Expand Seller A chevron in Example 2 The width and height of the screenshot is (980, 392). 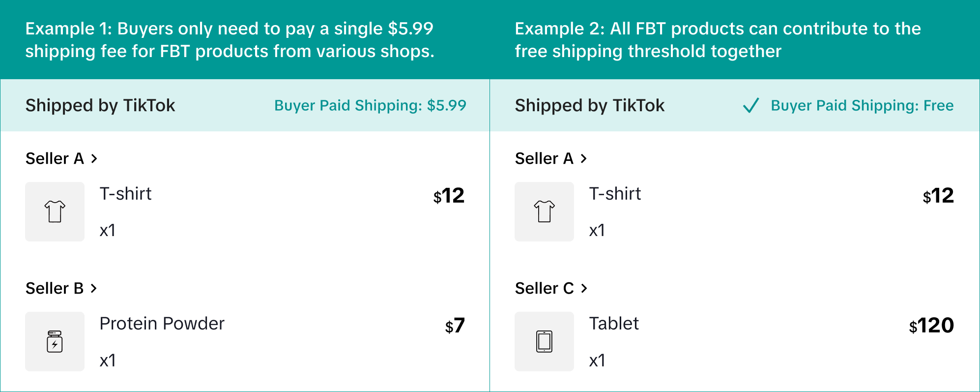point(584,158)
